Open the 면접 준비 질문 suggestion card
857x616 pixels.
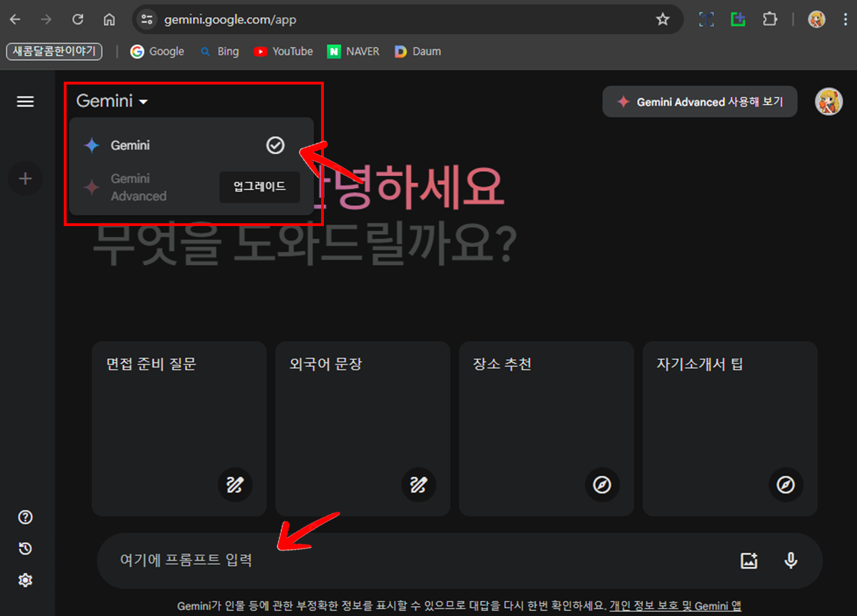pos(179,429)
